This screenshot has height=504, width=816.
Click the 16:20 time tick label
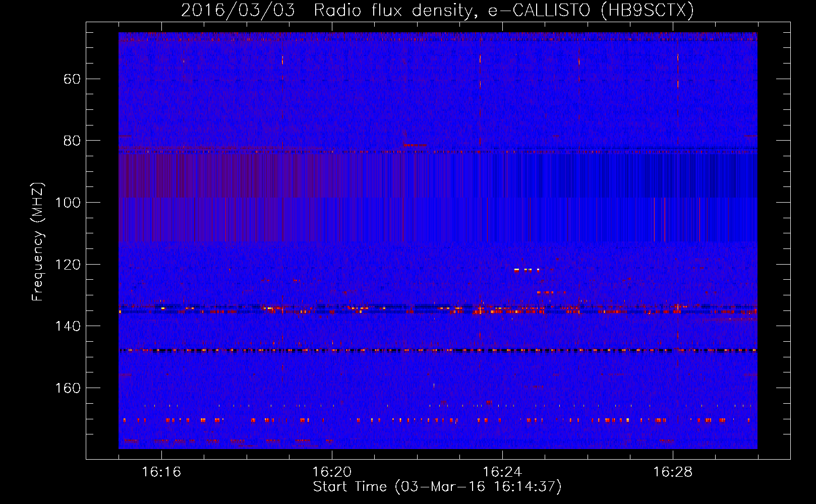[x=332, y=472]
